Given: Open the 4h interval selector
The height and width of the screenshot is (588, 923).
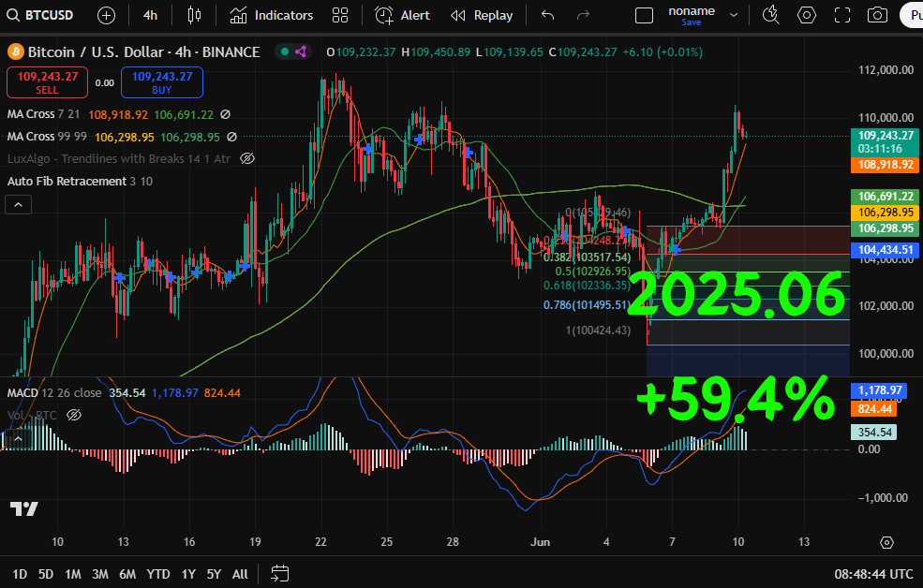Looking at the screenshot, I should coord(150,15).
